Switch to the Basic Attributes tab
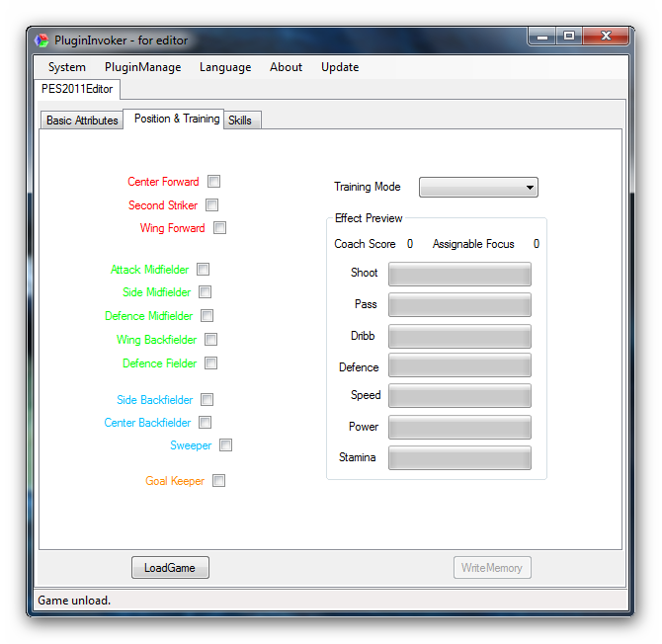 click(82, 121)
